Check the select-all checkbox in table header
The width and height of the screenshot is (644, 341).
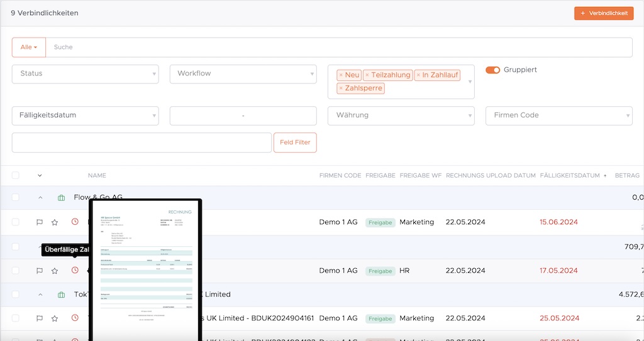16,175
